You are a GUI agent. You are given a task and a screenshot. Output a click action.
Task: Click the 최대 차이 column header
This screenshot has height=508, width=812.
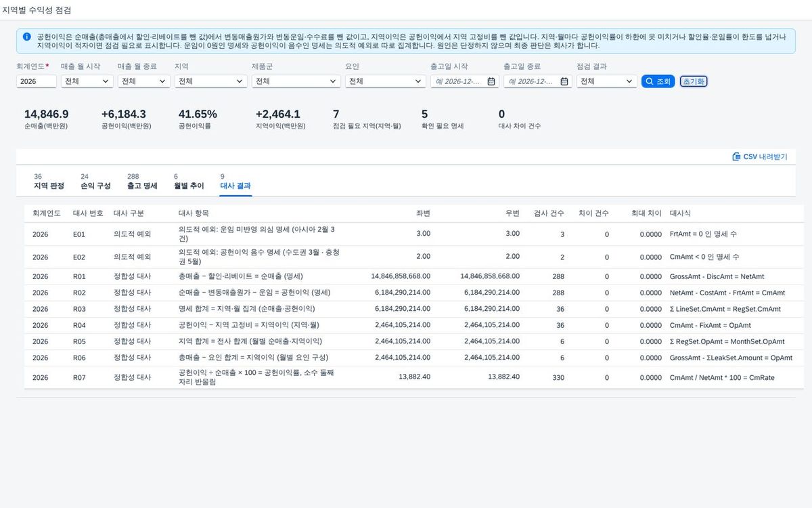[646, 213]
